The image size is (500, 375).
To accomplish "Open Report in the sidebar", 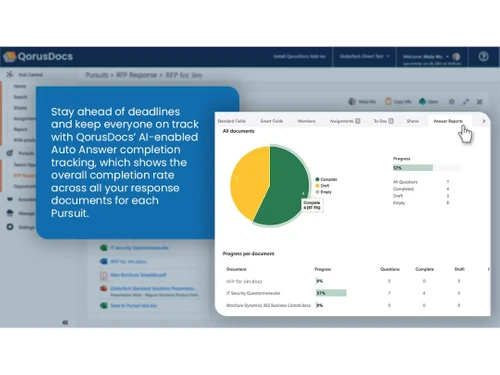I will pos(20,129).
